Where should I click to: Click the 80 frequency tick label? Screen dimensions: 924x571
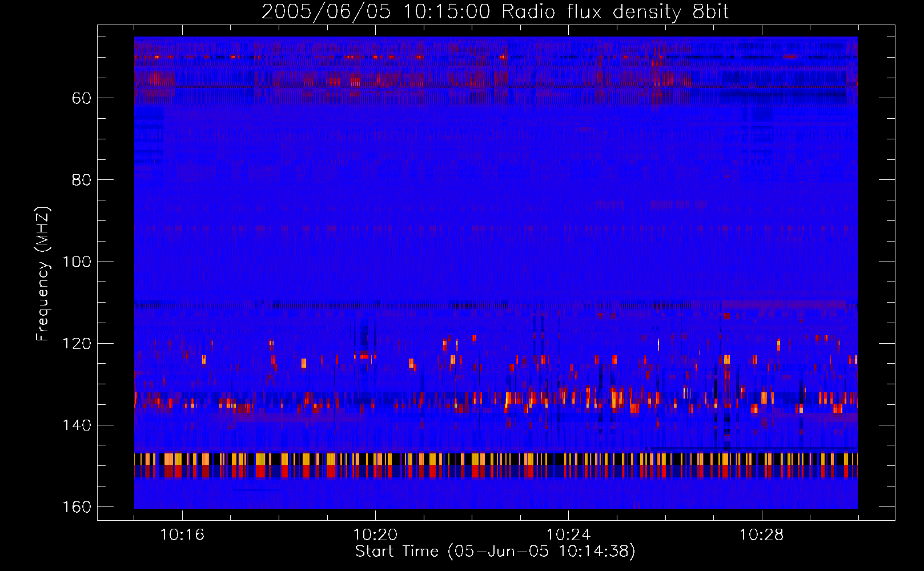82,180
